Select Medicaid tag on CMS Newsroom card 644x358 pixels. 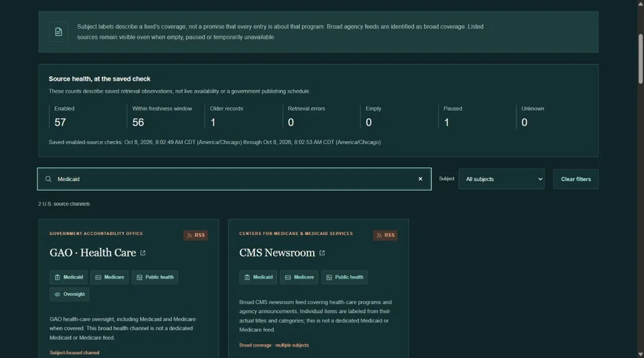pos(258,277)
